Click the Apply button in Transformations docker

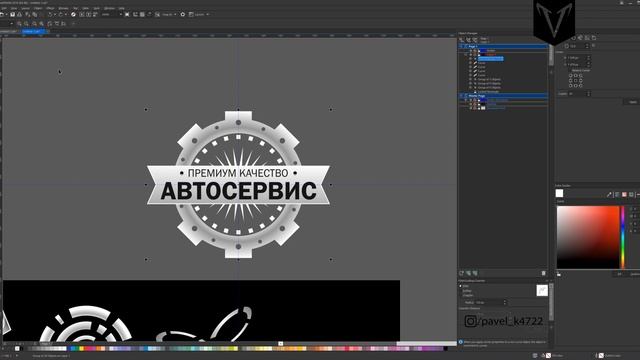(x=632, y=102)
